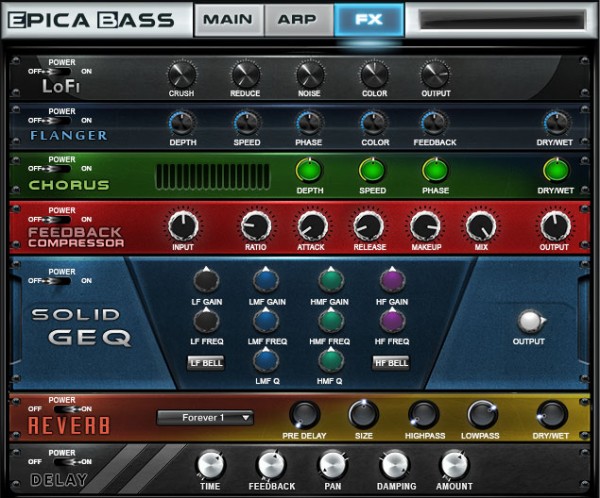Click the Reverb HIGHPASS knob
The width and height of the screenshot is (600, 498).
click(423, 415)
